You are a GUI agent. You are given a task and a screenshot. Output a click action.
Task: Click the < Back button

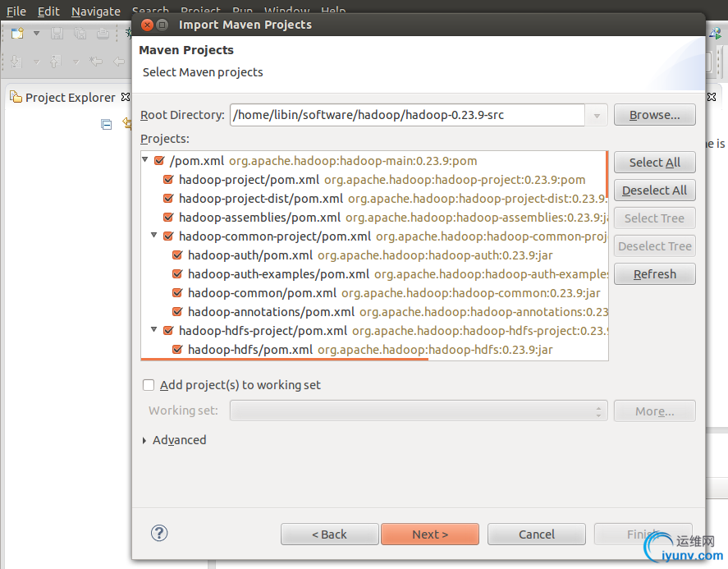point(330,535)
